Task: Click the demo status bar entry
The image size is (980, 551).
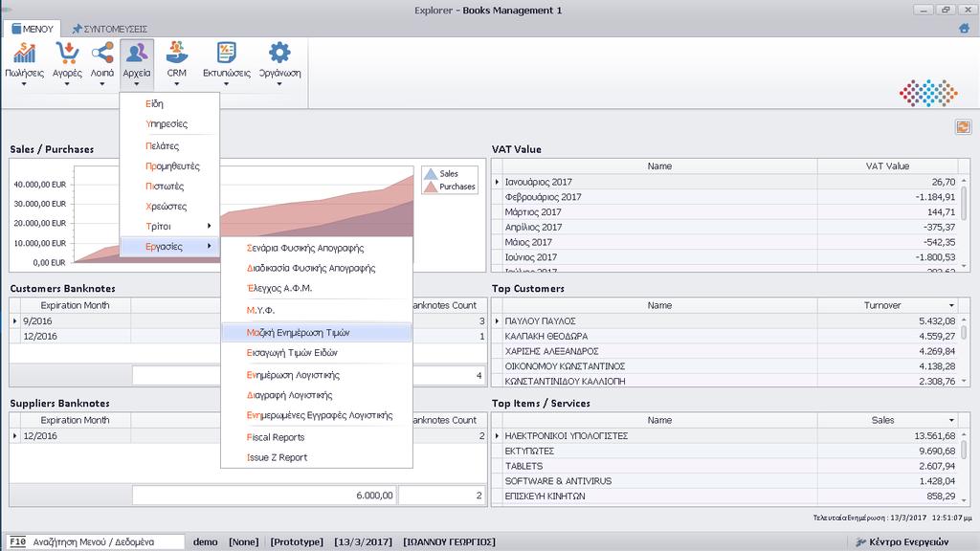Action: [x=205, y=541]
